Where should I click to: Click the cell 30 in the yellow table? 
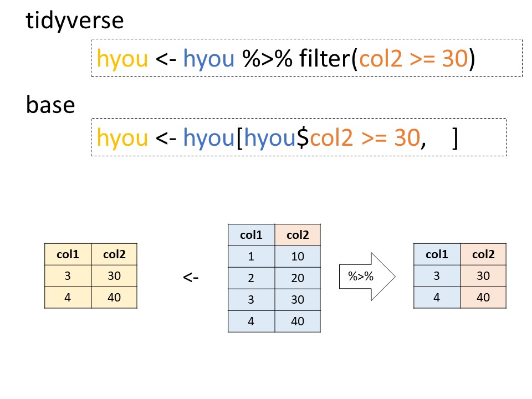114,276
